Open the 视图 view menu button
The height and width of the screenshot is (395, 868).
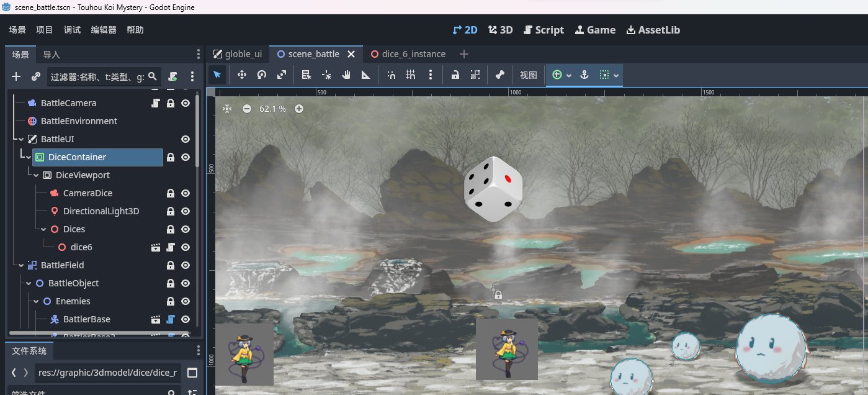point(529,75)
